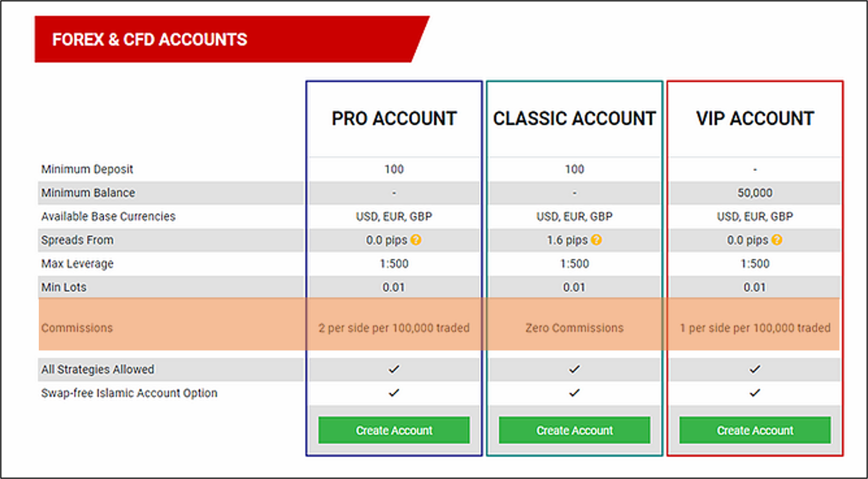The height and width of the screenshot is (479, 868).
Task: Click the All Strategies Allowed label
Action: 97,369
